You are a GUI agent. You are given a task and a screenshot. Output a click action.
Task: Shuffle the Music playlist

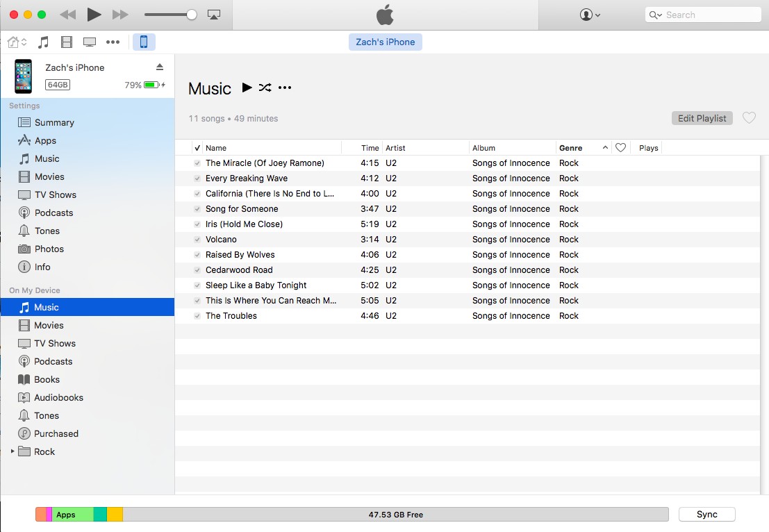point(265,88)
